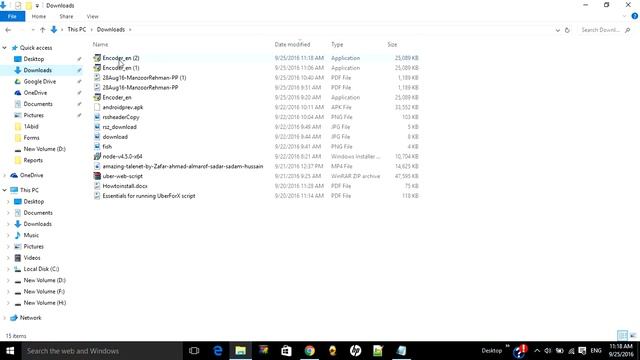This screenshot has width=640, height=360.
Task: Show hidden system tray icons
Action: point(537,351)
